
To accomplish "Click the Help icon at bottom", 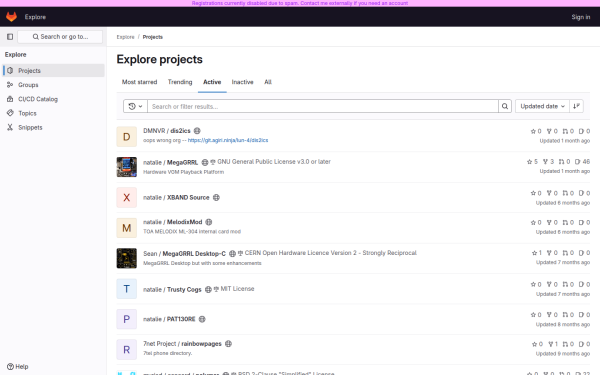I will [x=10, y=367].
